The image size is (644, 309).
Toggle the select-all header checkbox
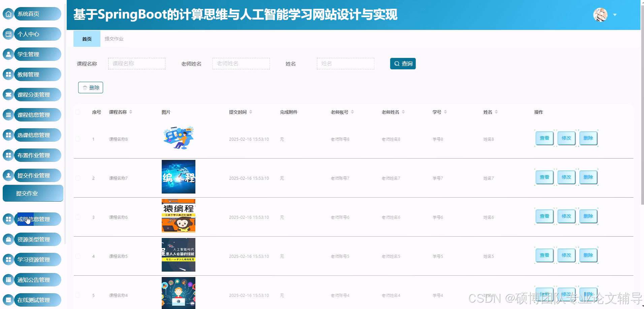78,112
